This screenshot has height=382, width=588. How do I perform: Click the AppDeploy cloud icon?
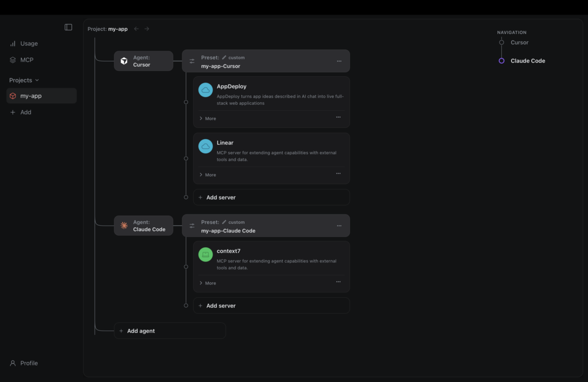(x=205, y=90)
